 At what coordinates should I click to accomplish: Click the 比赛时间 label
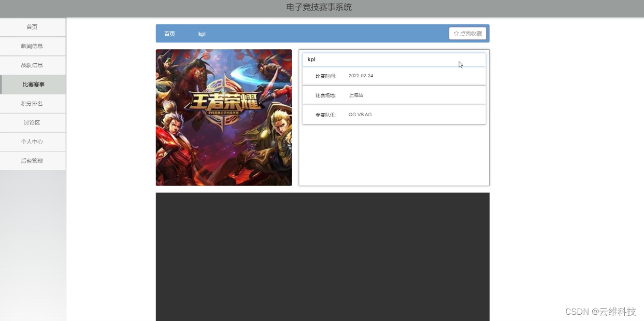click(x=326, y=76)
